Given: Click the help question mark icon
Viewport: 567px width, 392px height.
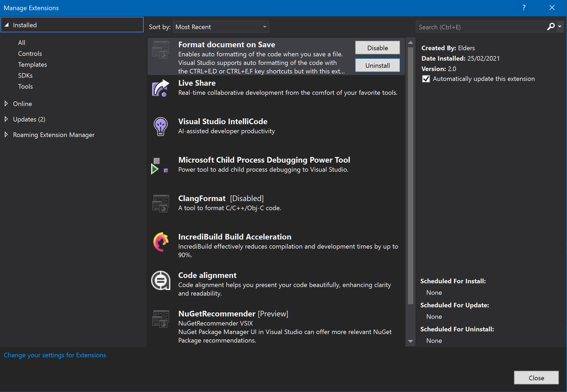Looking at the screenshot, I should point(524,7).
